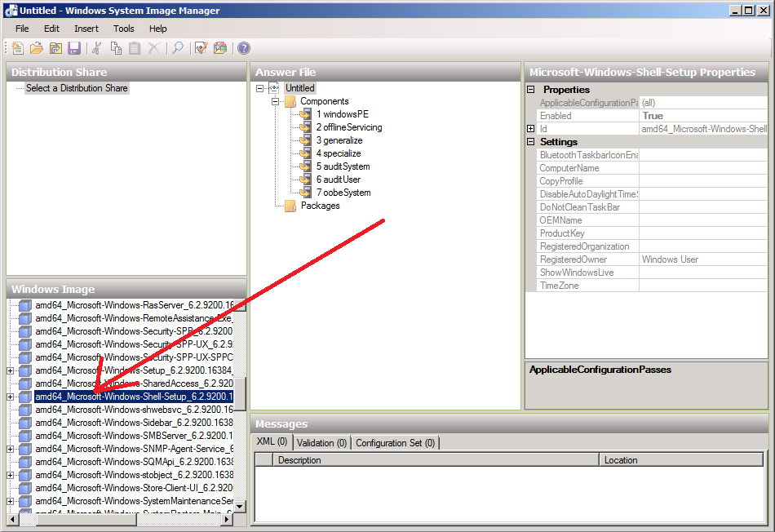Collapse the Properties section in the property grid
Screen dimensions: 775x532
click(x=531, y=90)
